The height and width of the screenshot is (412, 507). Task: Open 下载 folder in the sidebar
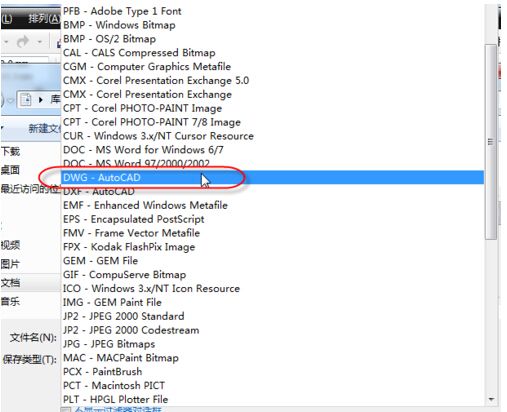(x=10, y=152)
